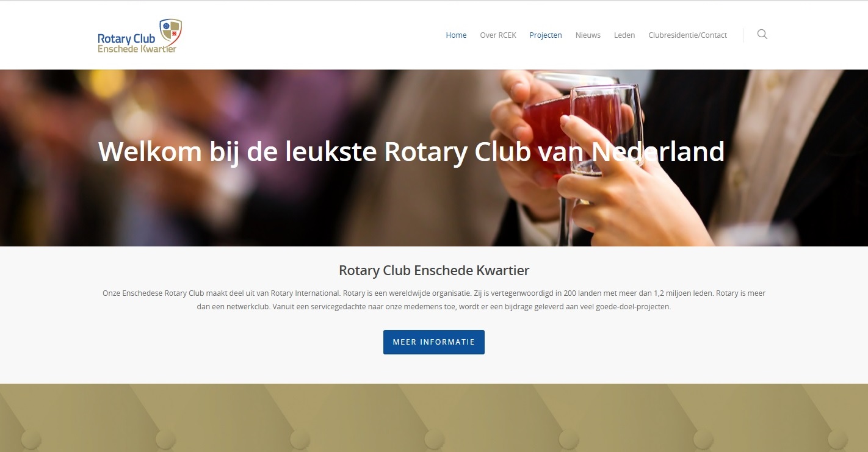
Task: Go to the Home menu item
Action: click(456, 35)
